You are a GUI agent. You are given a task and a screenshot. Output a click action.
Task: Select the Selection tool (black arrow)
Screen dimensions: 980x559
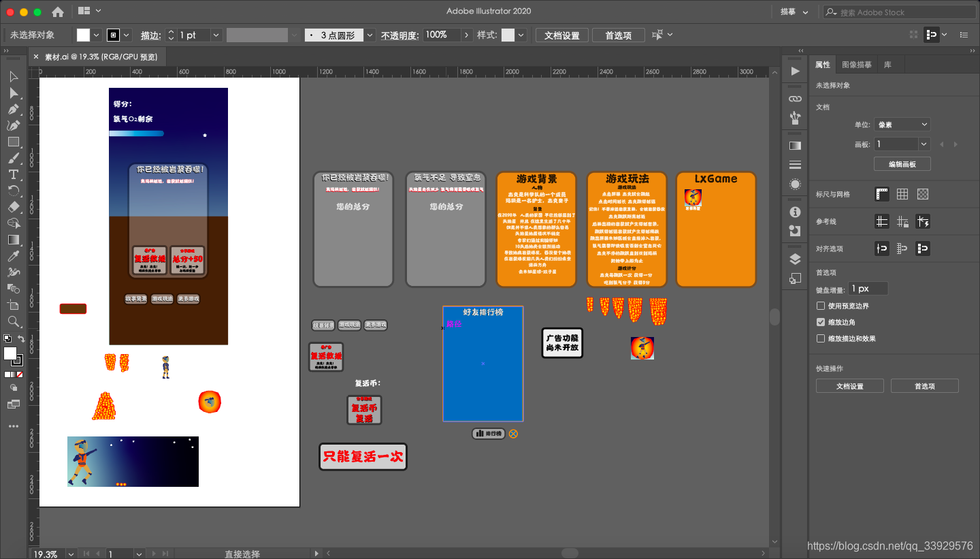click(13, 76)
